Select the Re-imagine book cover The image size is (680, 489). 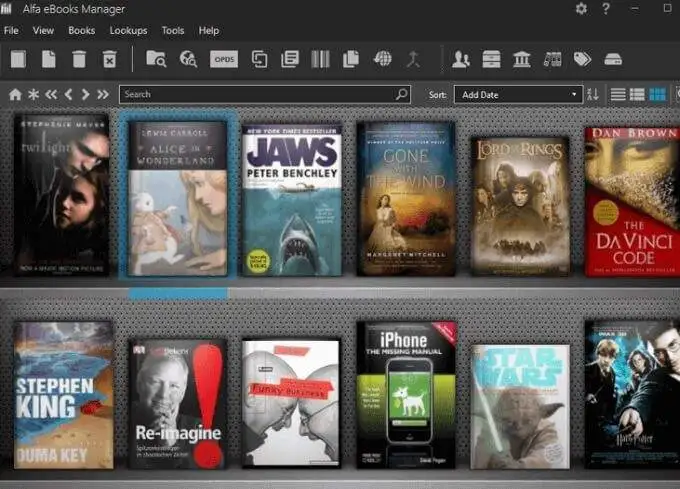(178, 404)
